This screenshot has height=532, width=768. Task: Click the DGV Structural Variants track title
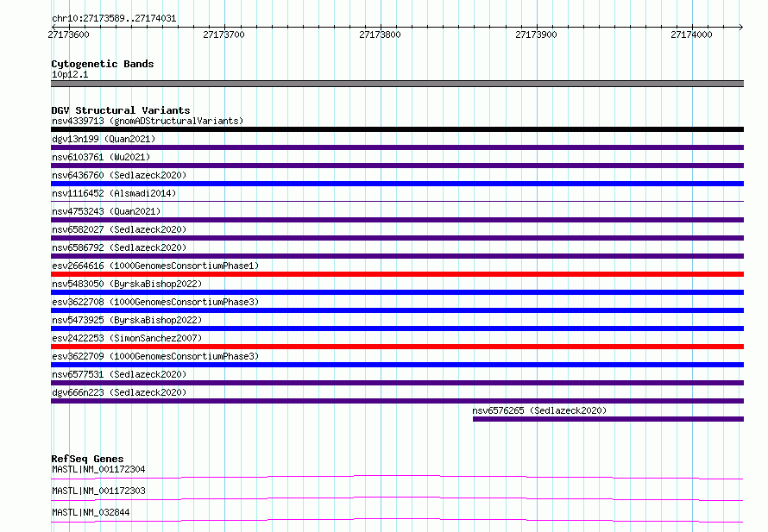(x=121, y=110)
